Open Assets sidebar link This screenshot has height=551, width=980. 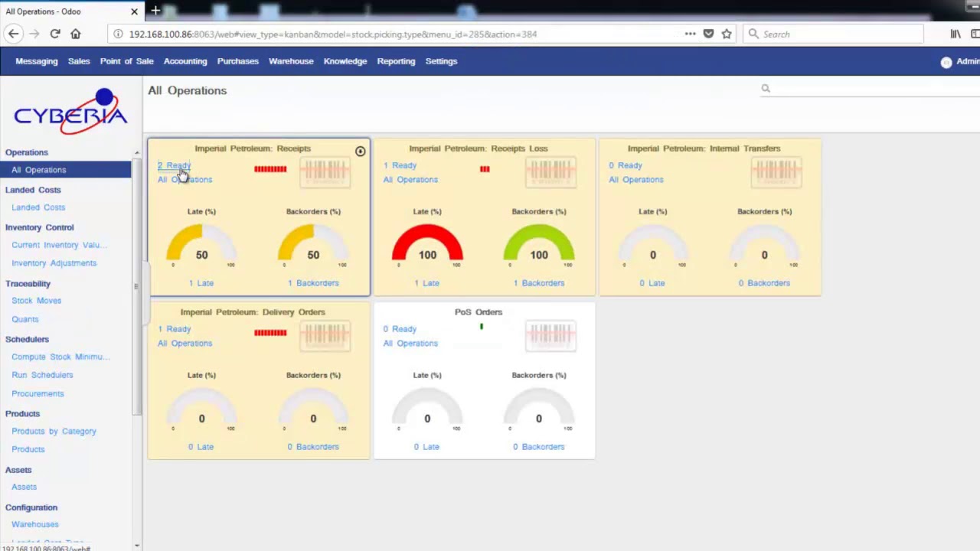pos(24,487)
